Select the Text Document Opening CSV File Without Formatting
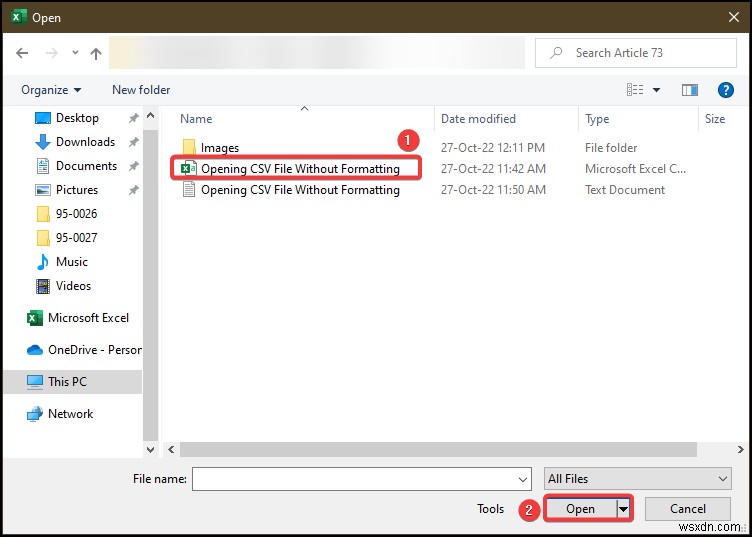Viewport: 752px width, 537px height. (300, 190)
